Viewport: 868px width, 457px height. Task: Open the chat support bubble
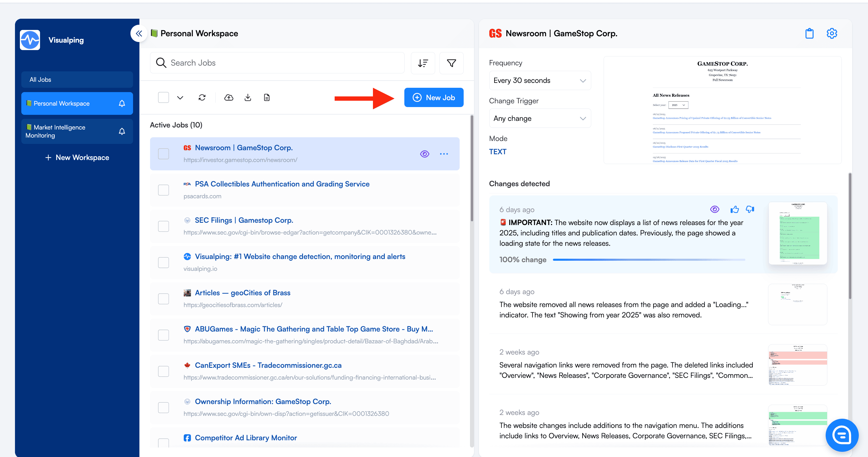click(x=842, y=435)
